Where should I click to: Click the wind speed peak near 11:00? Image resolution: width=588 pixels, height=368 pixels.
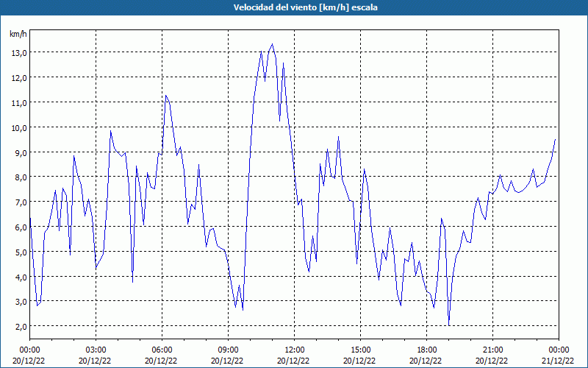tap(272, 44)
